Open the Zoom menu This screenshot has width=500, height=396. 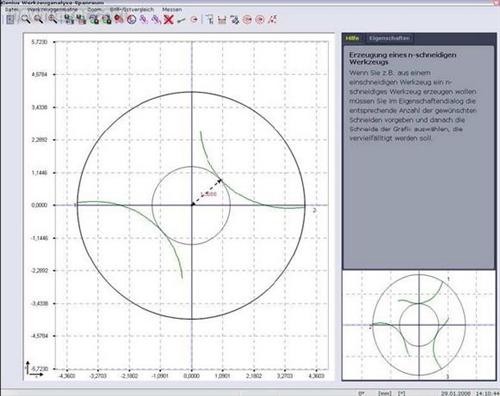tap(95, 9)
